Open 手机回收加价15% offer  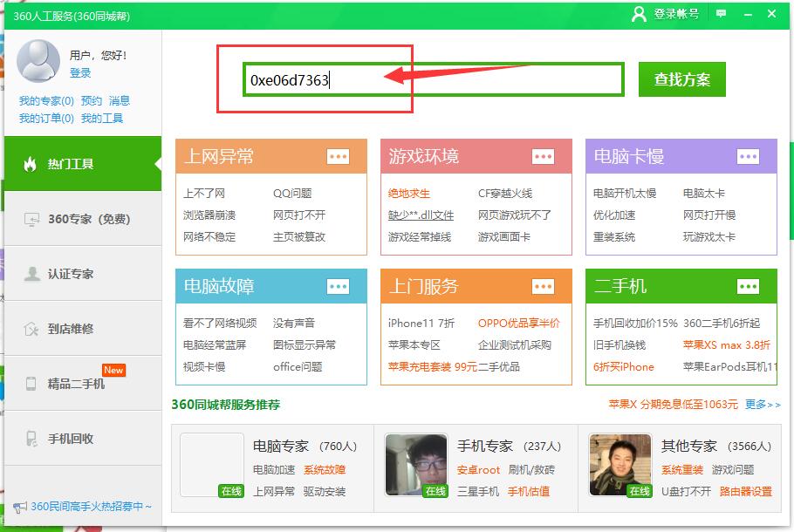pos(635,323)
